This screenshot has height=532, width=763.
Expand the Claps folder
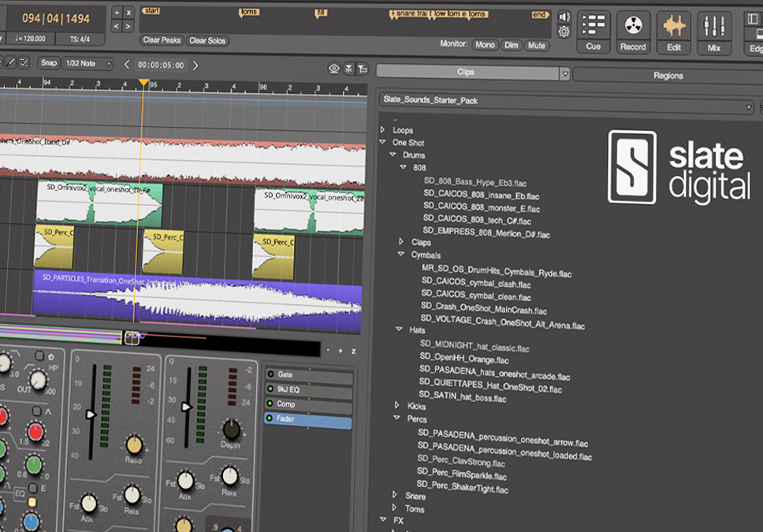(x=402, y=243)
